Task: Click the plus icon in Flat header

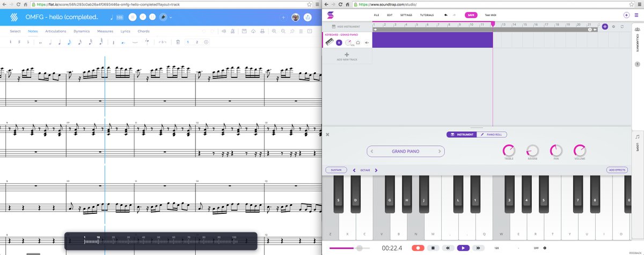Action: click(284, 18)
